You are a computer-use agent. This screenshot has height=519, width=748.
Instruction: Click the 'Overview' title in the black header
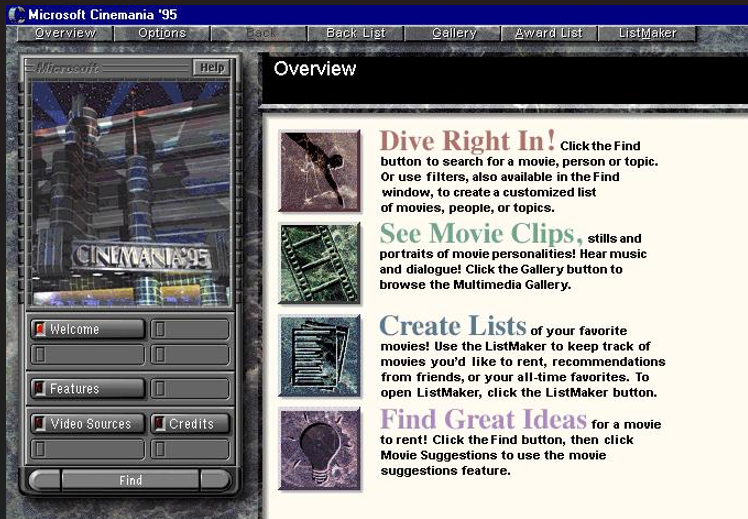(315, 69)
